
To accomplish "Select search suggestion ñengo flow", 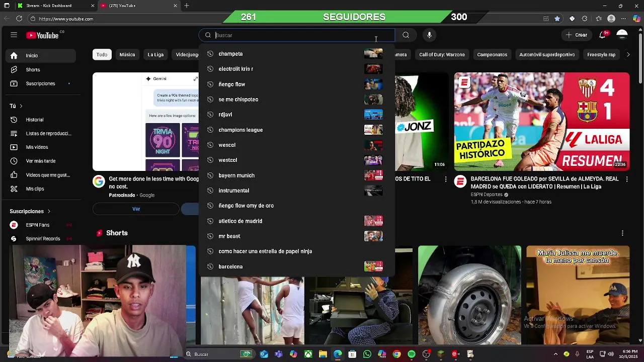I will point(297,84).
